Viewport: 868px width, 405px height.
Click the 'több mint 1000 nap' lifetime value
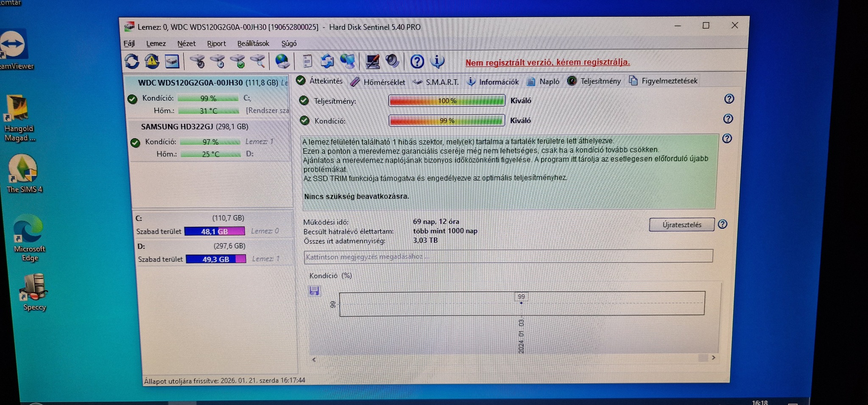click(x=445, y=231)
